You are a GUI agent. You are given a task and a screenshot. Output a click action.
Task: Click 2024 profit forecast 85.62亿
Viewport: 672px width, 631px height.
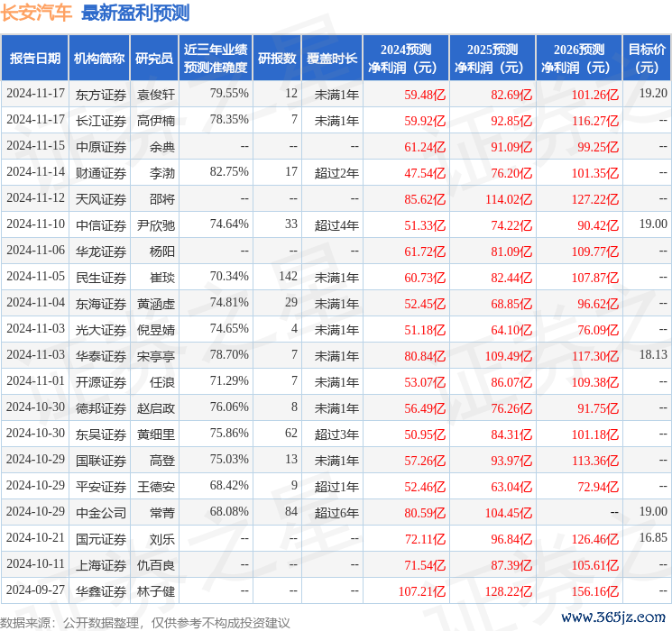tap(425, 199)
